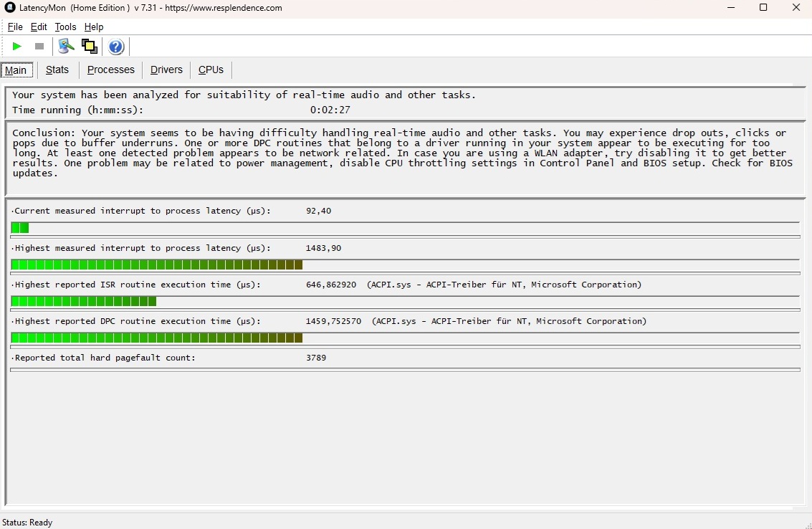812x529 pixels.
Task: Click the highest DPC routine execution time bar
Action: tap(157, 338)
